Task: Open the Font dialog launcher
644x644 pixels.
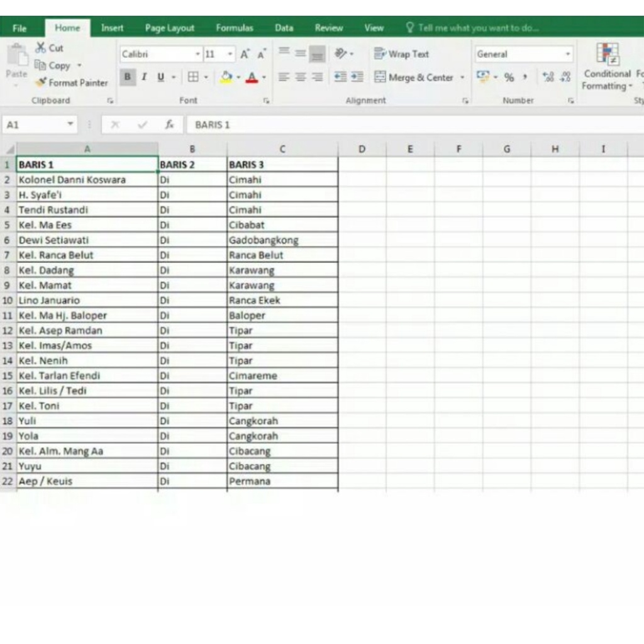Action: pos(266,101)
